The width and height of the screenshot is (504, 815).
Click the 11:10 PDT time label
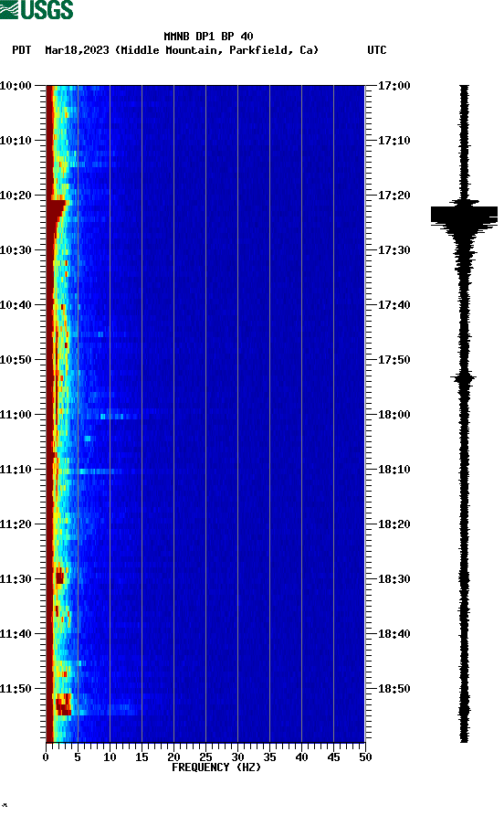coord(16,470)
